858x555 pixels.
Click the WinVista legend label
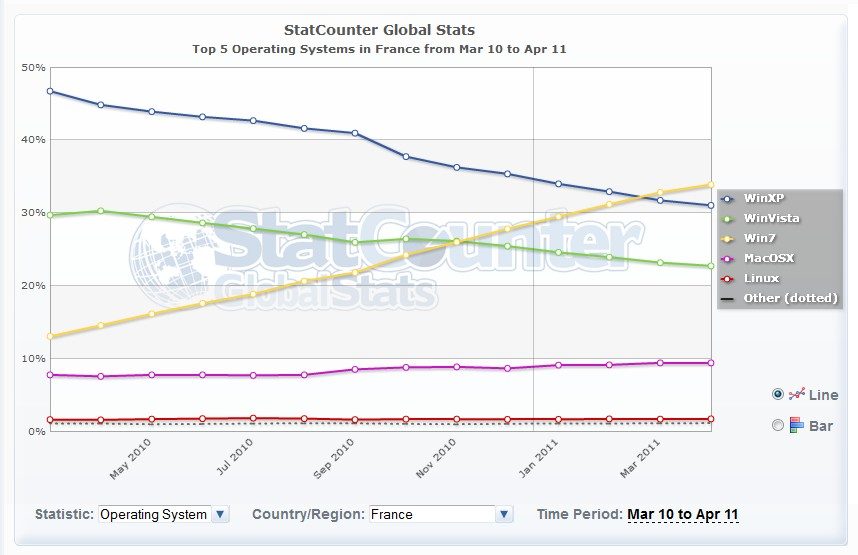click(x=772, y=218)
